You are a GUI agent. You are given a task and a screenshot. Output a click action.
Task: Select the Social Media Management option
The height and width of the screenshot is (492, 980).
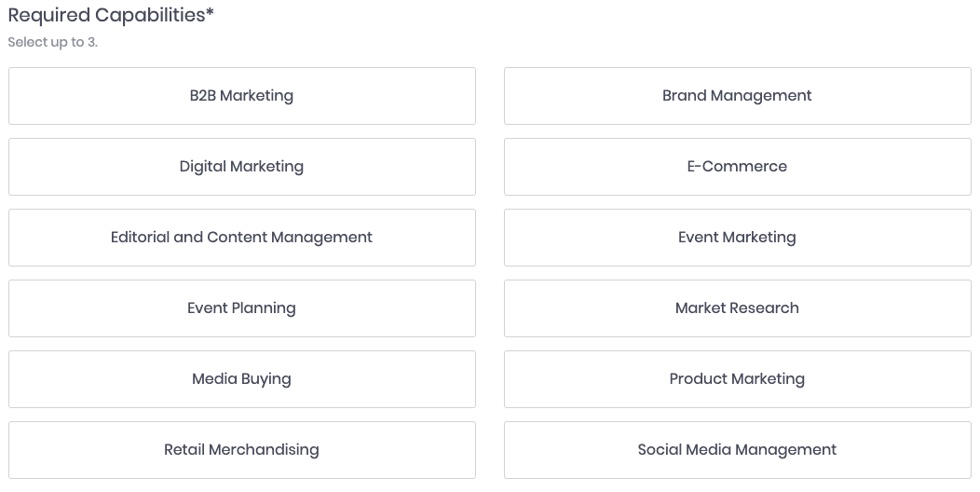(x=737, y=450)
